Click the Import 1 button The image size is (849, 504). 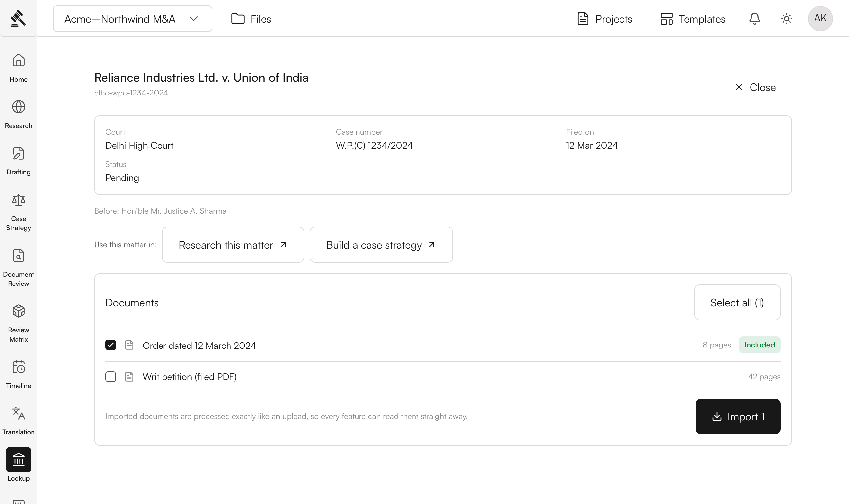[x=738, y=416]
